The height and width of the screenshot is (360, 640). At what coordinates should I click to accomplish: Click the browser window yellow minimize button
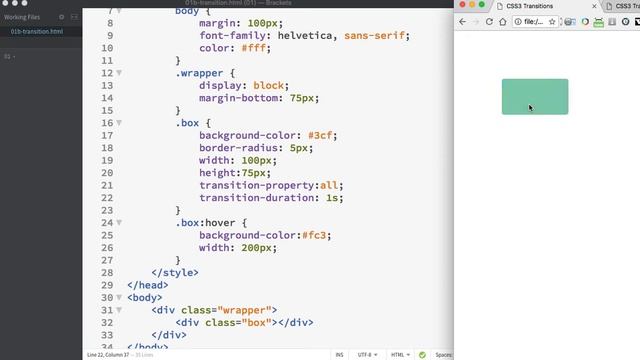[x=472, y=4]
